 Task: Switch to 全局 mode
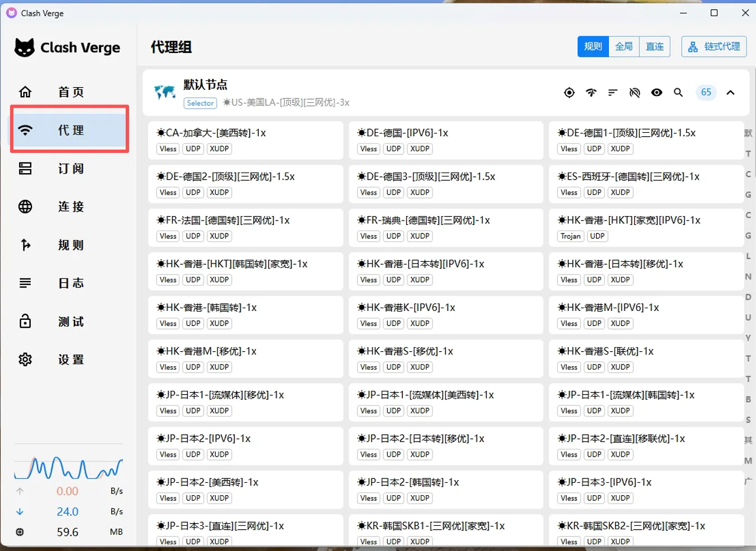[x=624, y=46]
